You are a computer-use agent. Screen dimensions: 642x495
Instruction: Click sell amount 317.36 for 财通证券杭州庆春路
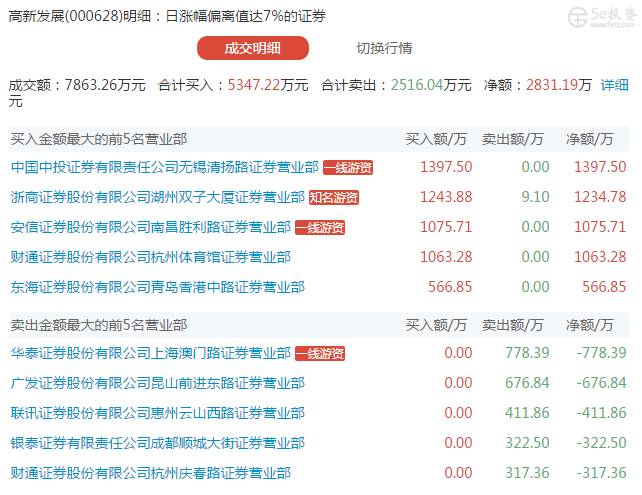point(527,472)
